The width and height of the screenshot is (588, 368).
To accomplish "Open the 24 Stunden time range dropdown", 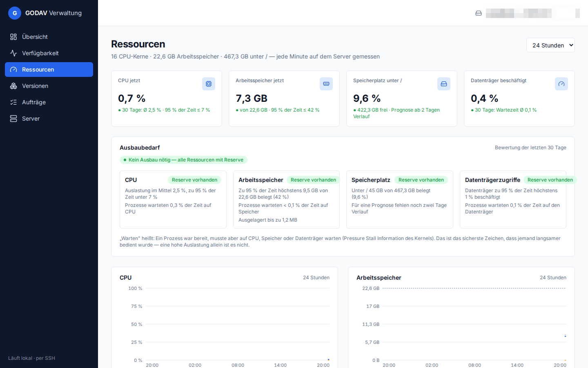I will [550, 45].
